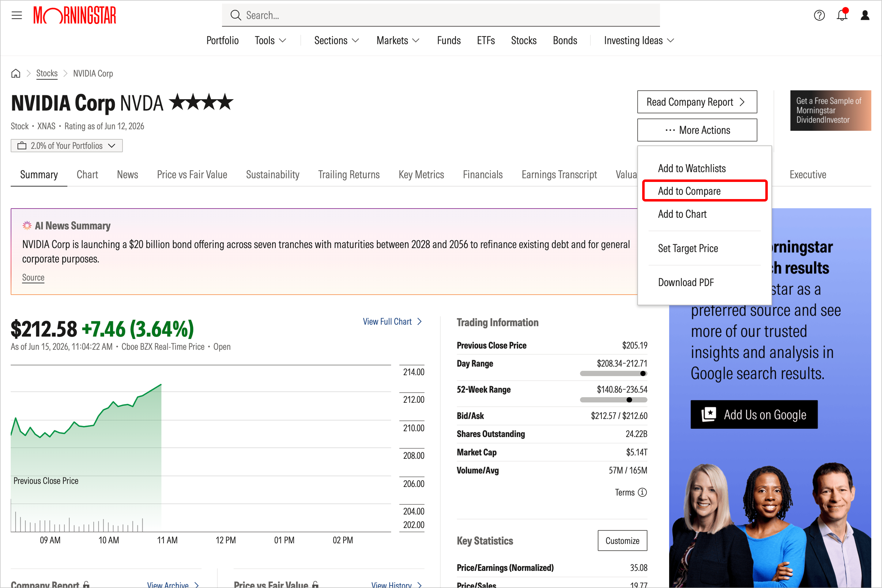Viewport: 882px width, 588px height.
Task: Switch to the Chart tab
Action: pos(87,175)
